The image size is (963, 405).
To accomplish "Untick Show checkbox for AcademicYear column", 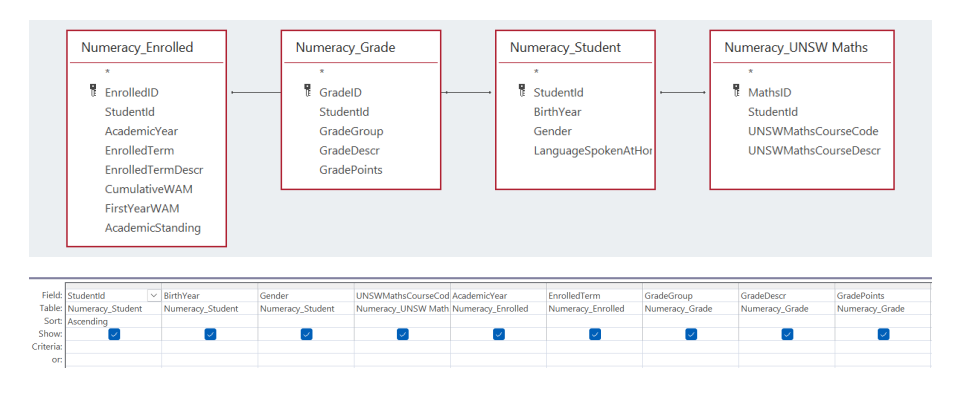I will coord(499,334).
